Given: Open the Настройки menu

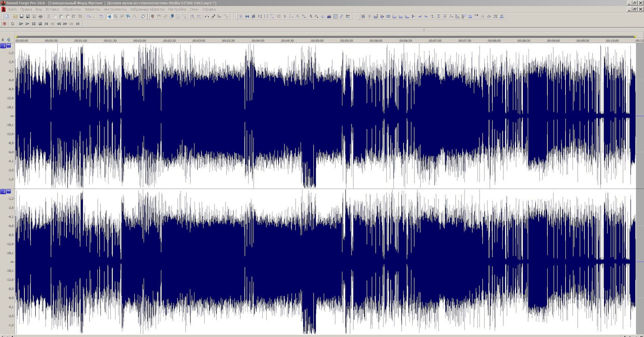Looking at the screenshot, I should coord(177,9).
